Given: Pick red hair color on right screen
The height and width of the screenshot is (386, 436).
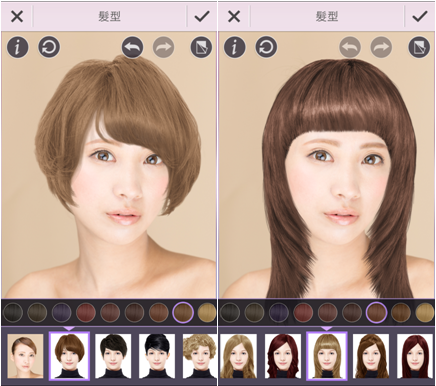Looking at the screenshot, I should (x=303, y=313).
